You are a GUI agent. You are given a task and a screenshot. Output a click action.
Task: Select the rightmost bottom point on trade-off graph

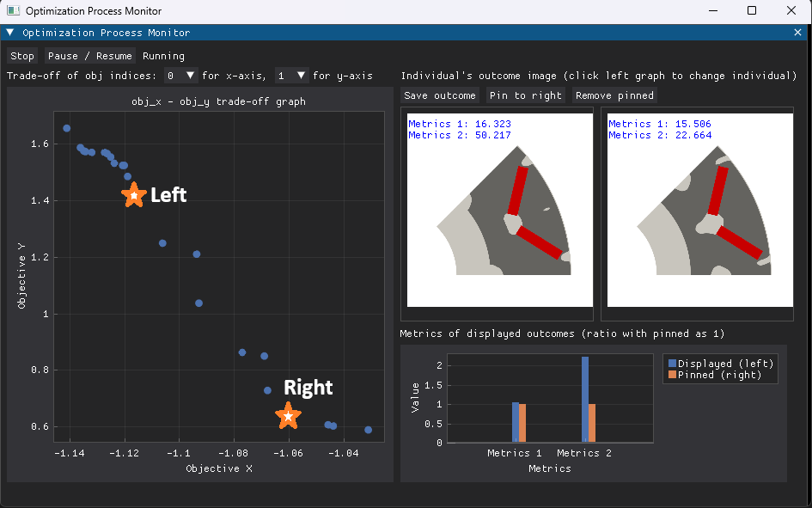point(368,430)
